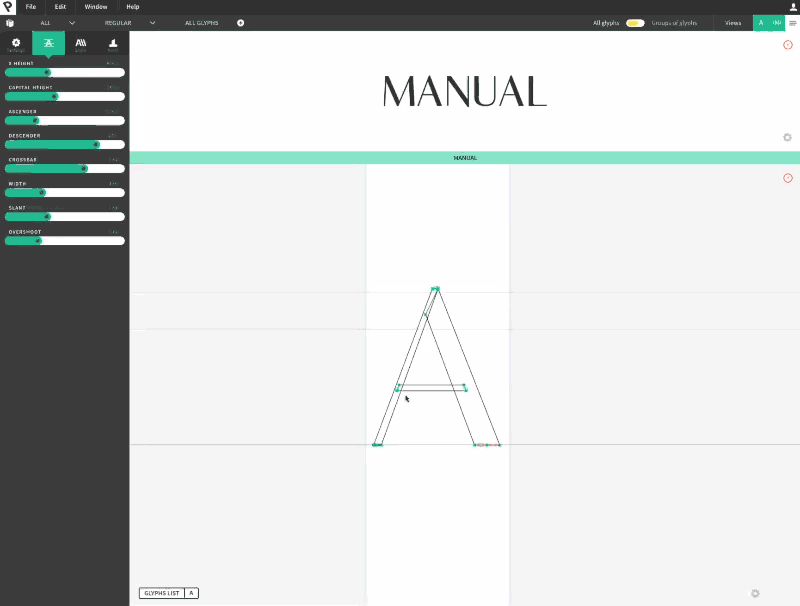Click the ALL GLYPHS selector
Screen dimensions: 800x606
pos(202,23)
